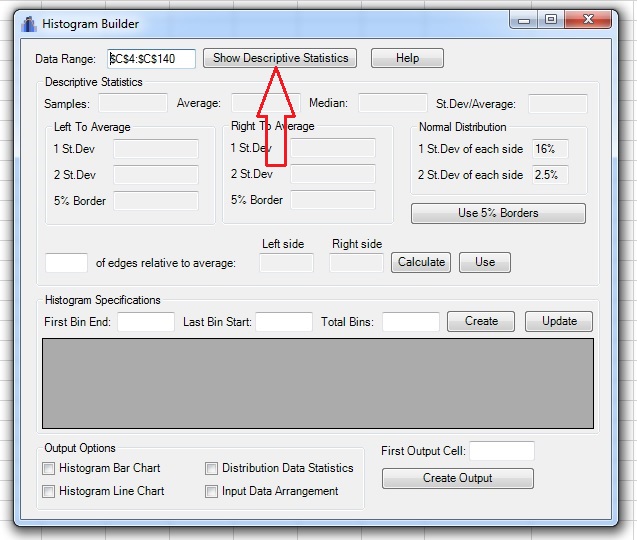The image size is (637, 540).
Task: Click the Right To Average 5% Border field
Action: tap(333, 200)
